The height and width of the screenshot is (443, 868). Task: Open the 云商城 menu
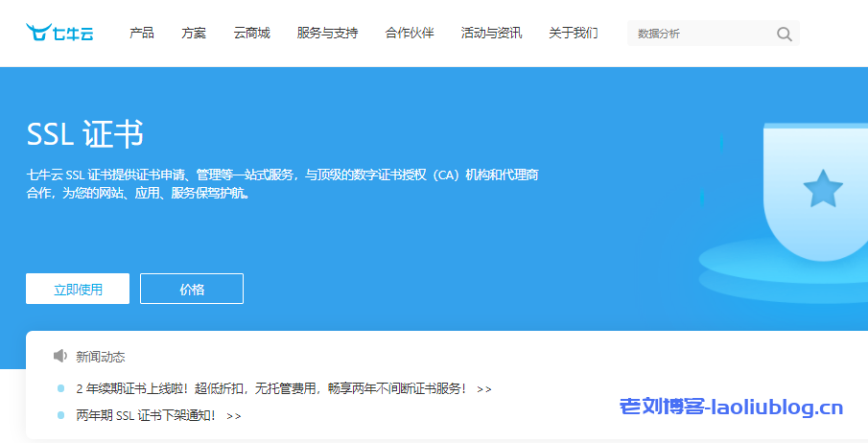point(252,34)
